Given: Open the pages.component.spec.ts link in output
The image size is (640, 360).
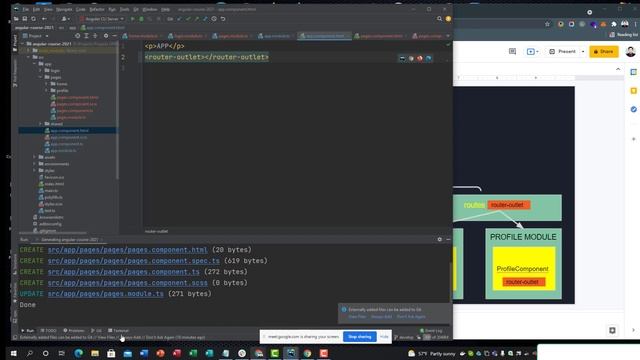Looking at the screenshot, I should [x=133, y=261].
